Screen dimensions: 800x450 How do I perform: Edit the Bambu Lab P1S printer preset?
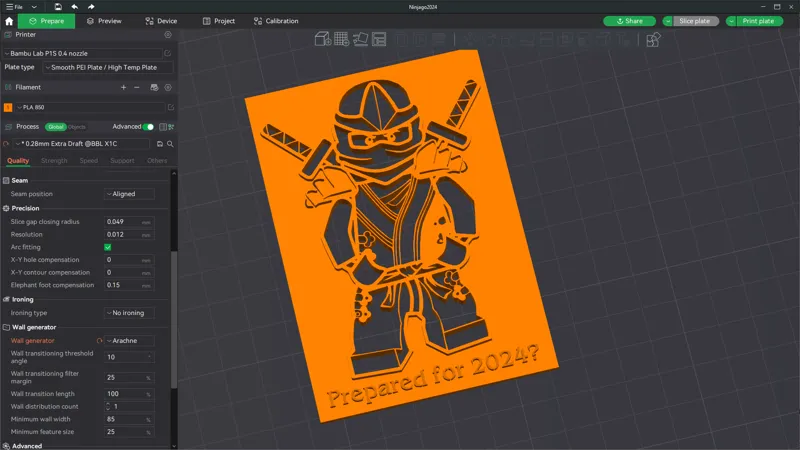(x=167, y=53)
